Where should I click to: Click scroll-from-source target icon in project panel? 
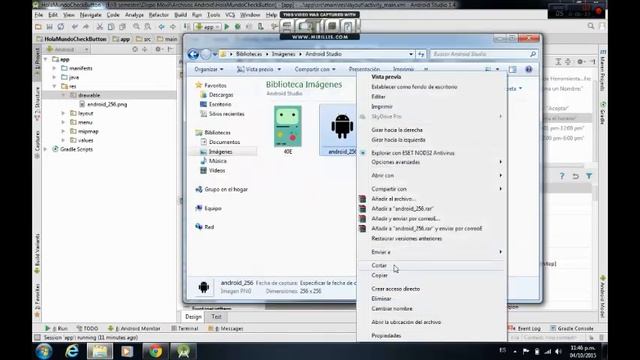(x=135, y=49)
